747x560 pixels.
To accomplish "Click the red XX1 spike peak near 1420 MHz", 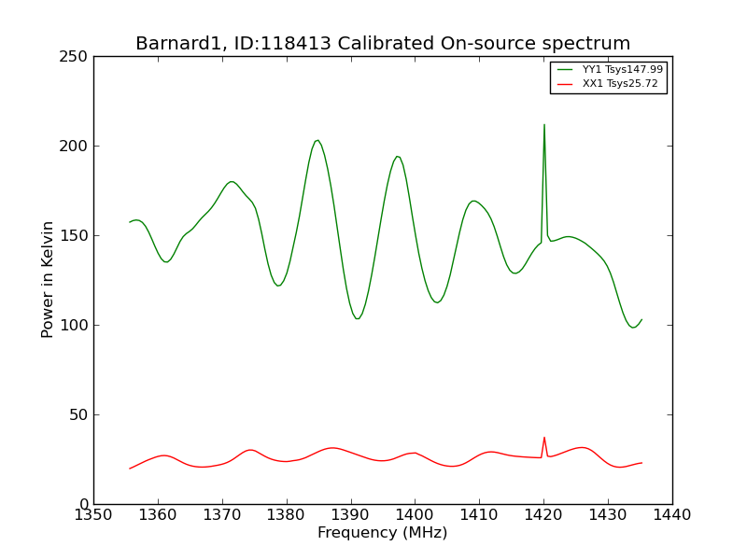I will tap(544, 438).
